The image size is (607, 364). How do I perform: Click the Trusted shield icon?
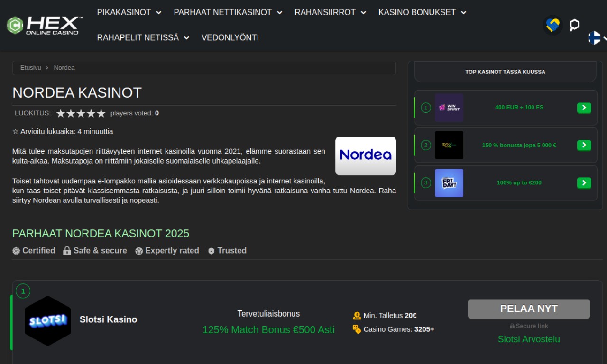coord(211,251)
